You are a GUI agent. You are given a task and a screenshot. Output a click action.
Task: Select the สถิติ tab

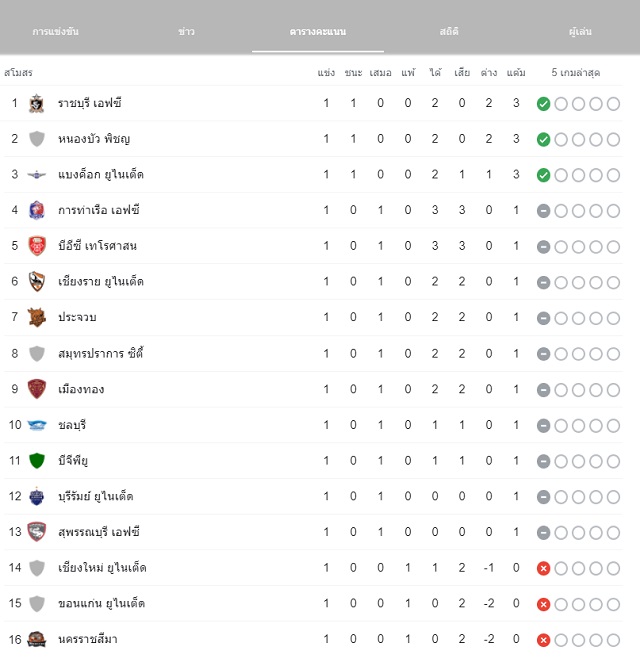click(449, 32)
